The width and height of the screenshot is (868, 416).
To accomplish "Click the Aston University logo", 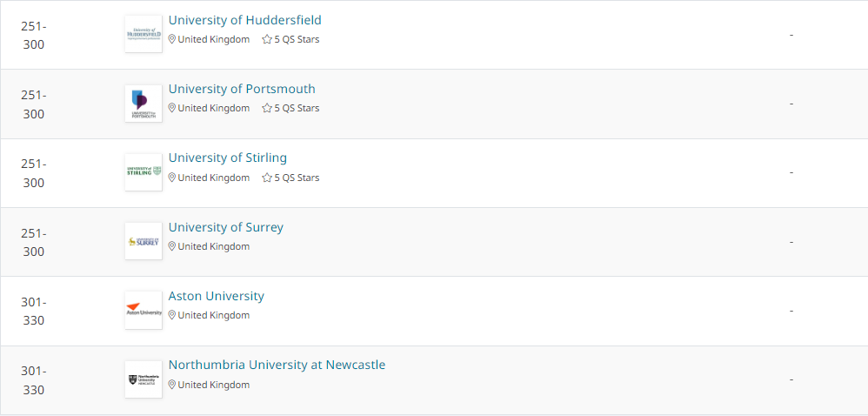I will pos(144,310).
